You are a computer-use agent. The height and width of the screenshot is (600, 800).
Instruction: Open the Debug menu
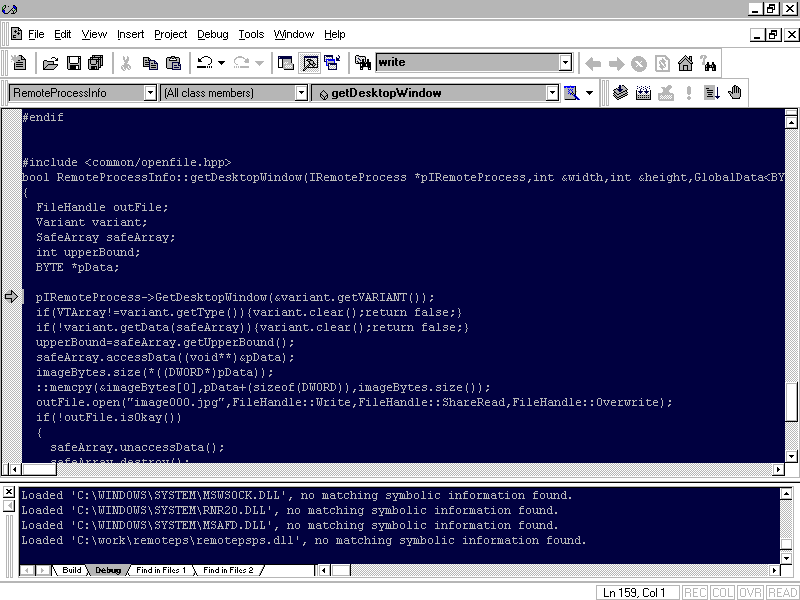point(212,34)
